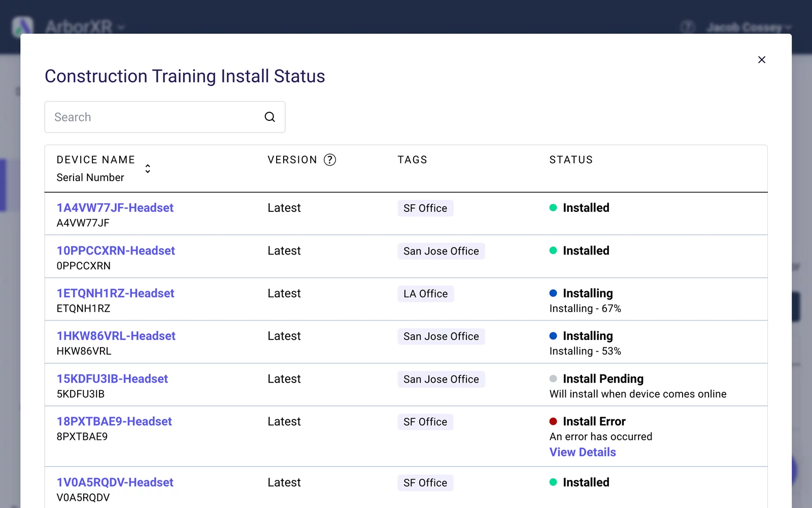Screen dimensions: 812x508
Task: Sort the table by Device Name
Action: 148,168
